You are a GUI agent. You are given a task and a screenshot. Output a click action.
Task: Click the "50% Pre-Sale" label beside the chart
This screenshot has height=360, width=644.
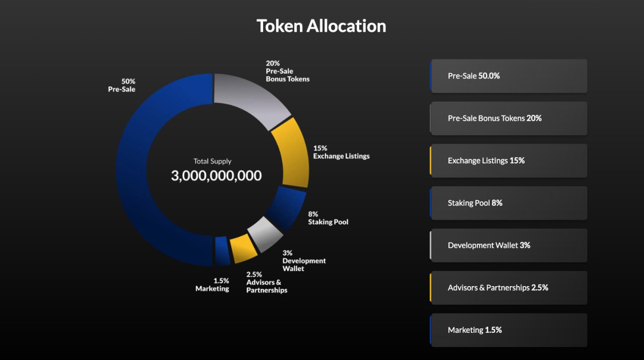(122, 85)
